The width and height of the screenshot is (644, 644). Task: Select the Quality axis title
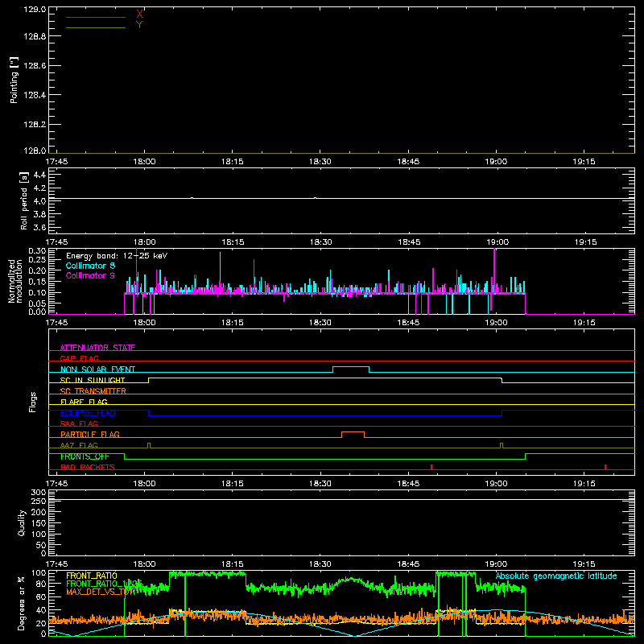click(x=22, y=522)
